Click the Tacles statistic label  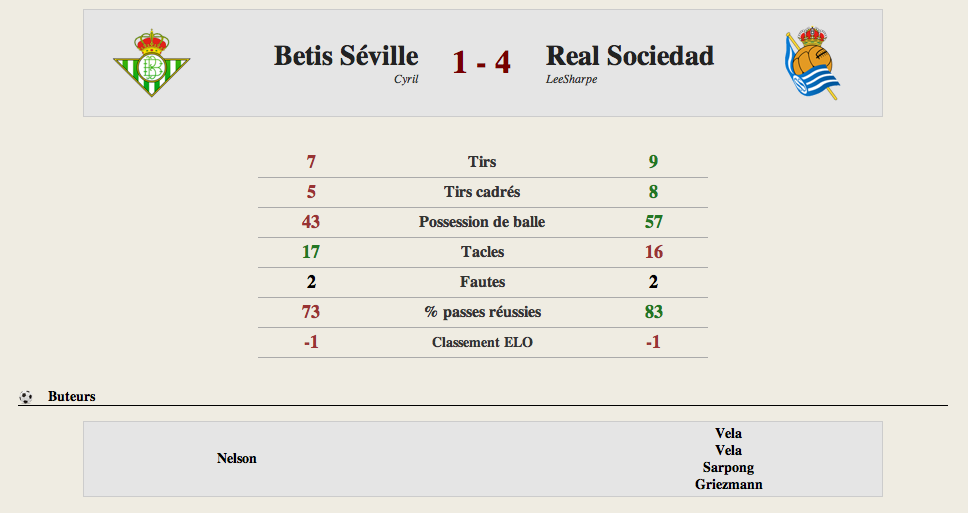(x=482, y=252)
